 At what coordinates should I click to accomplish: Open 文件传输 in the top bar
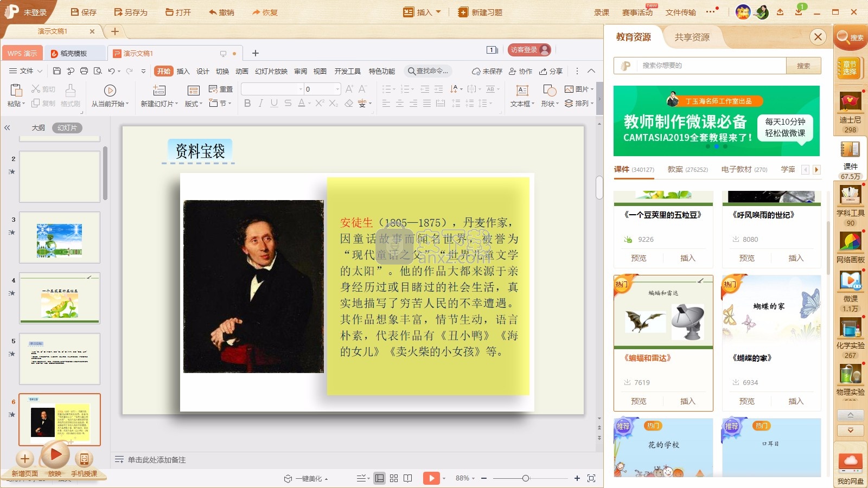pyautogui.click(x=681, y=12)
